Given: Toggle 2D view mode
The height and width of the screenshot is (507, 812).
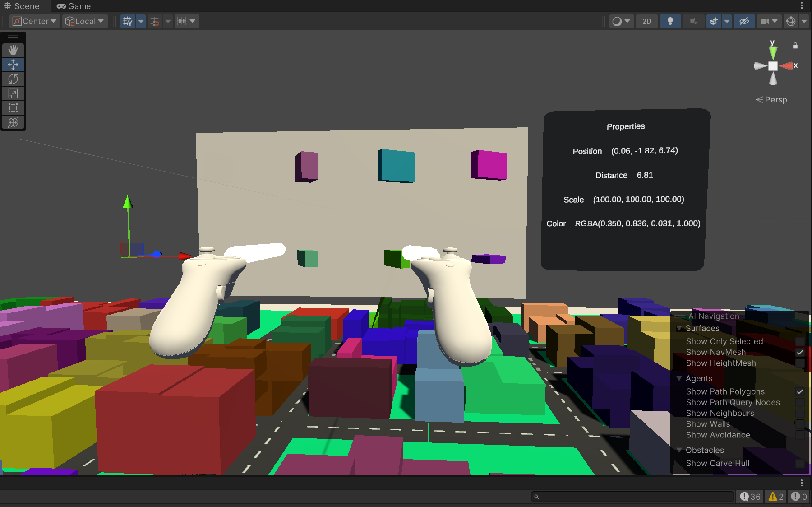Looking at the screenshot, I should 646,21.
